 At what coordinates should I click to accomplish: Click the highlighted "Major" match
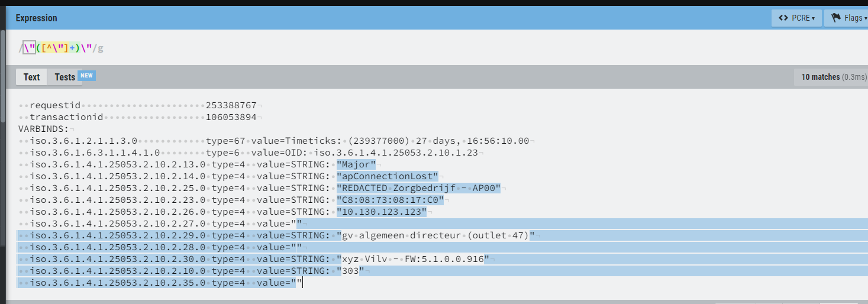tap(356, 164)
